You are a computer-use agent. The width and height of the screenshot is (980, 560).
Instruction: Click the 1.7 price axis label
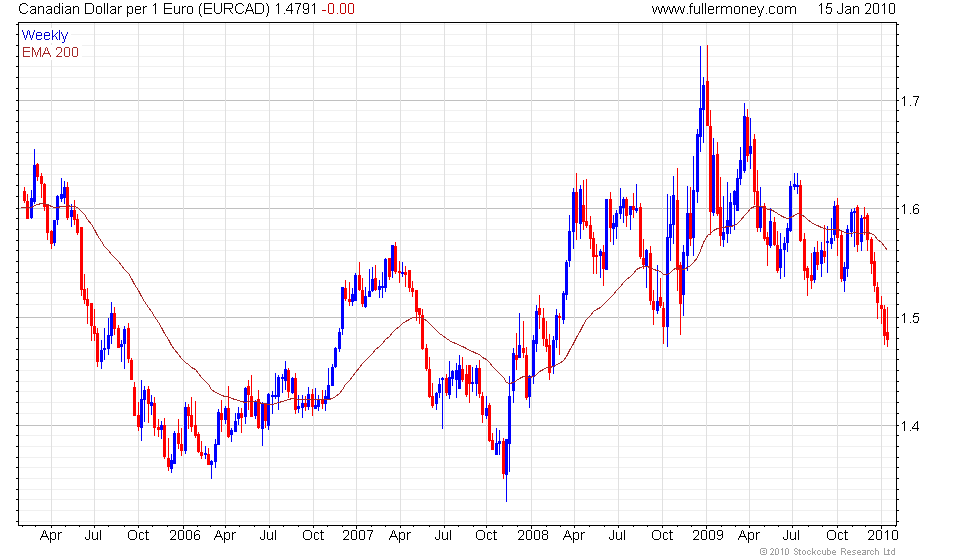(910, 101)
